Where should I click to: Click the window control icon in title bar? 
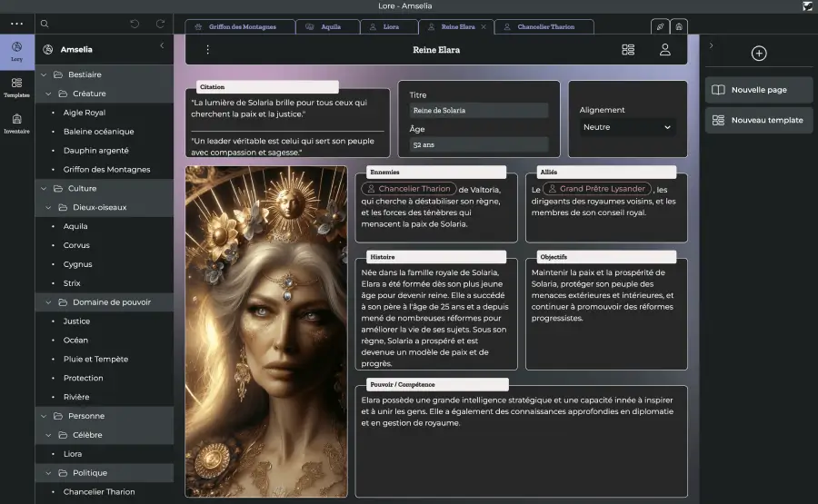tap(808, 6)
